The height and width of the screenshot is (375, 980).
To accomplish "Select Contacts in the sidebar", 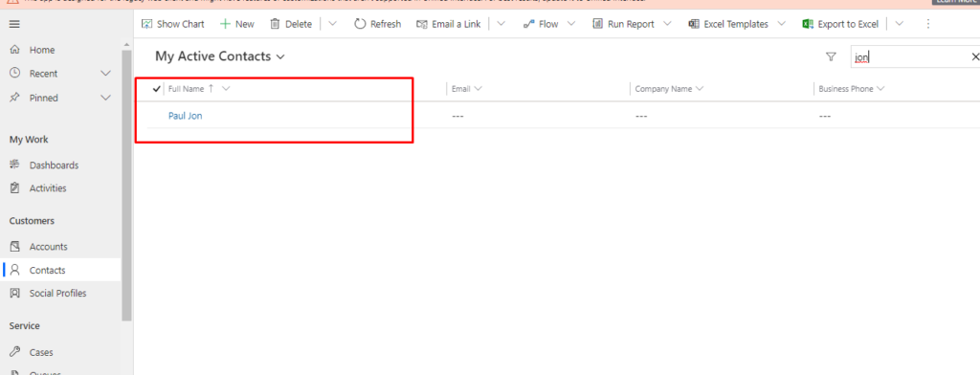I will pyautogui.click(x=60, y=271).
